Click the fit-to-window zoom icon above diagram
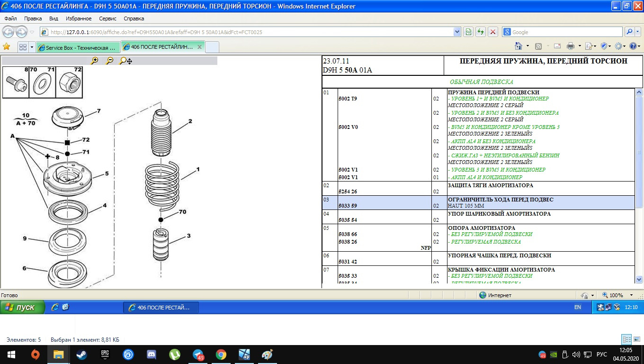The width and height of the screenshot is (644, 364). pyautogui.click(x=125, y=61)
